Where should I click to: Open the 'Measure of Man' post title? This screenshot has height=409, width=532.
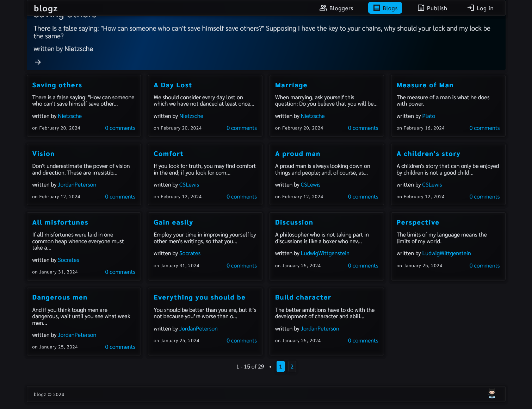click(425, 85)
